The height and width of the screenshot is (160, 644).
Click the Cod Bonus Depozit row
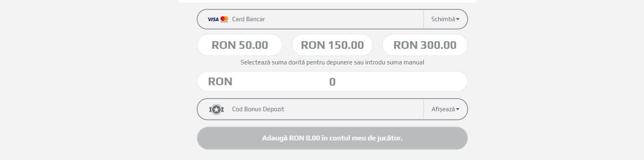point(332,109)
